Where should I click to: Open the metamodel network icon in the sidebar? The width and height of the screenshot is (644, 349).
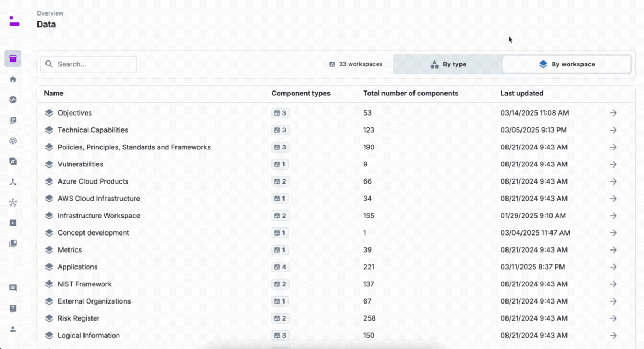pyautogui.click(x=12, y=202)
